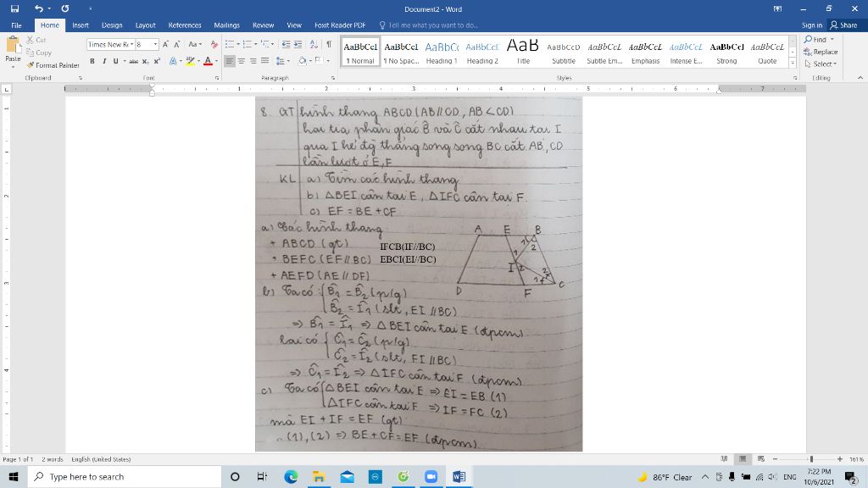Open Zoom app from taskbar
This screenshot has width=868, height=488.
431,476
